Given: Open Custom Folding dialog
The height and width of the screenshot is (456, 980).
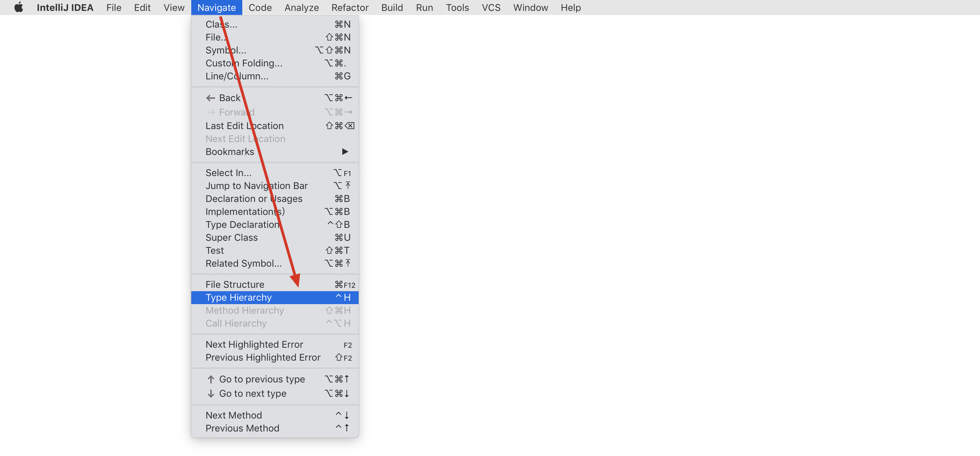Looking at the screenshot, I should [244, 63].
